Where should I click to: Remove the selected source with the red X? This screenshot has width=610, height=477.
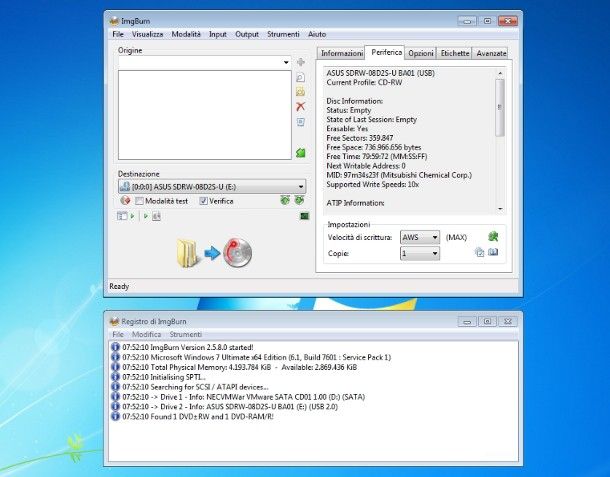click(300, 106)
